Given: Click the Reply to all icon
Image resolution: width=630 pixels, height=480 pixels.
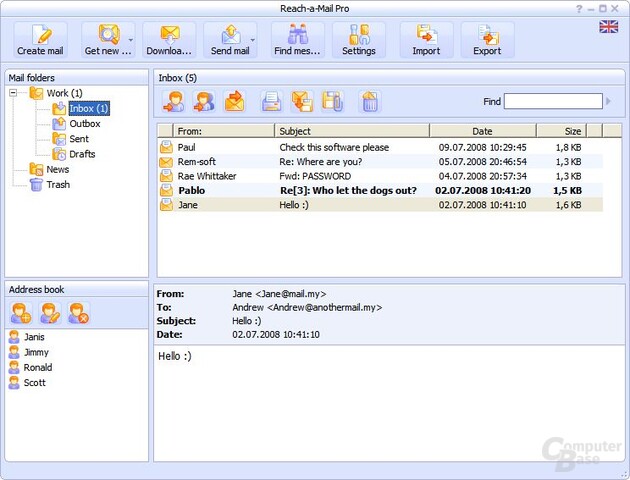Looking at the screenshot, I should coord(204,101).
